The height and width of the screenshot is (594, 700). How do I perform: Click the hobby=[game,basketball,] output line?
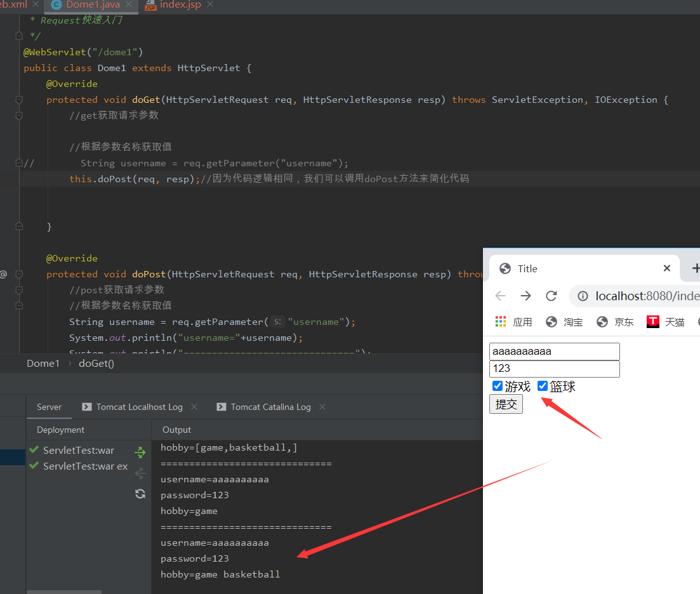pos(229,447)
